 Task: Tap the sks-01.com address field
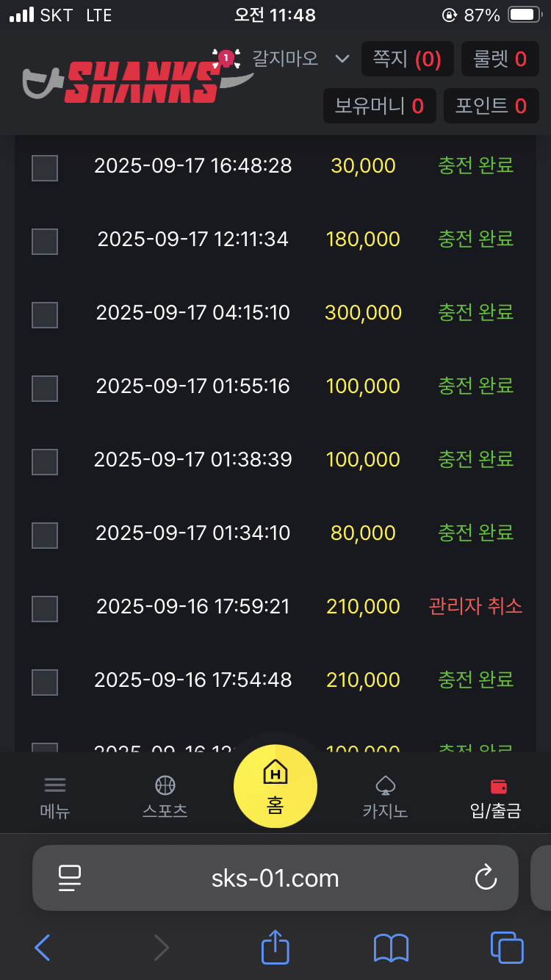(x=275, y=878)
